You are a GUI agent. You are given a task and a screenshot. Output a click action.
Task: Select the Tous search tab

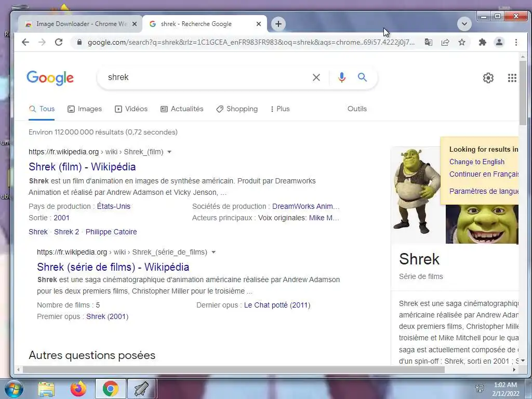(x=42, y=109)
